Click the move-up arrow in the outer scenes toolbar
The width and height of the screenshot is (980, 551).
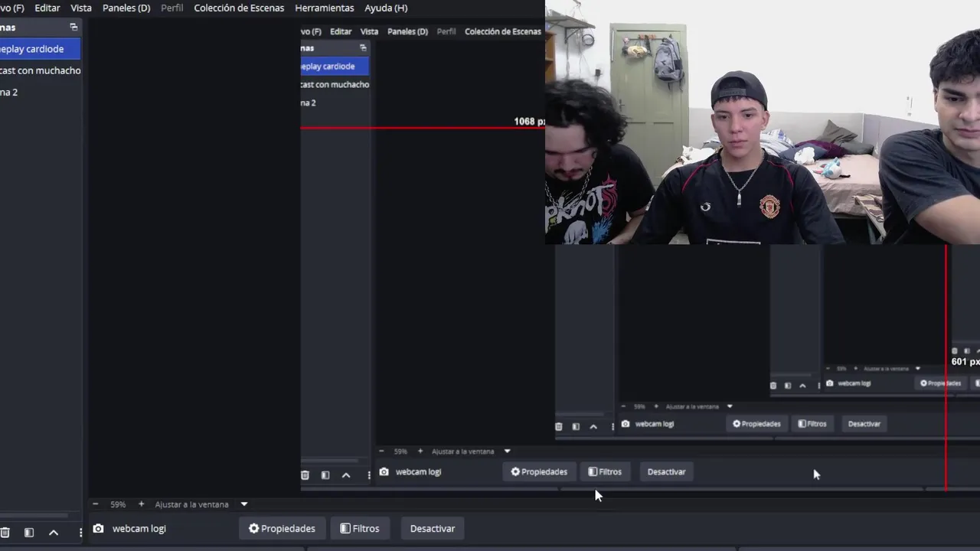coord(54,533)
